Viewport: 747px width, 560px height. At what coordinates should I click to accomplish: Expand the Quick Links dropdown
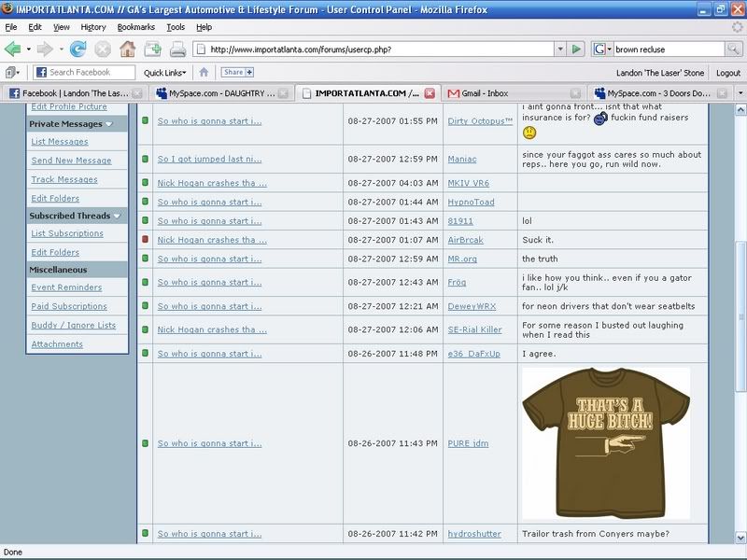(165, 72)
